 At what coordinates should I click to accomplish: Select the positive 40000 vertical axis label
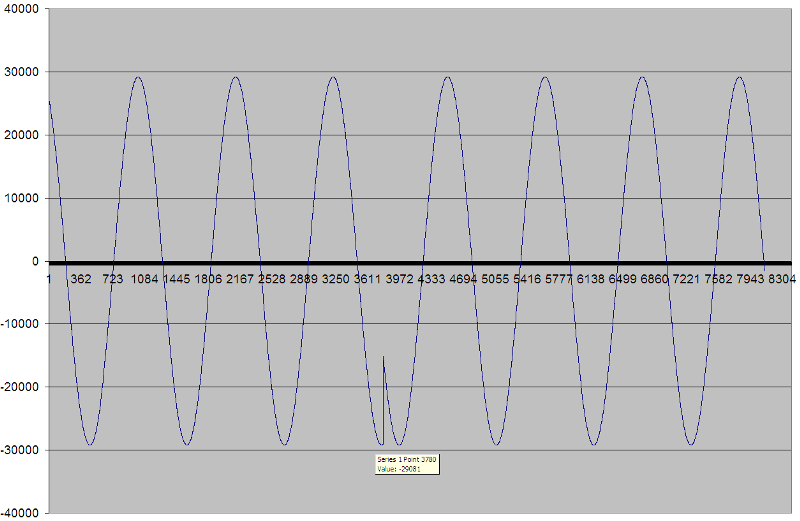click(21, 9)
